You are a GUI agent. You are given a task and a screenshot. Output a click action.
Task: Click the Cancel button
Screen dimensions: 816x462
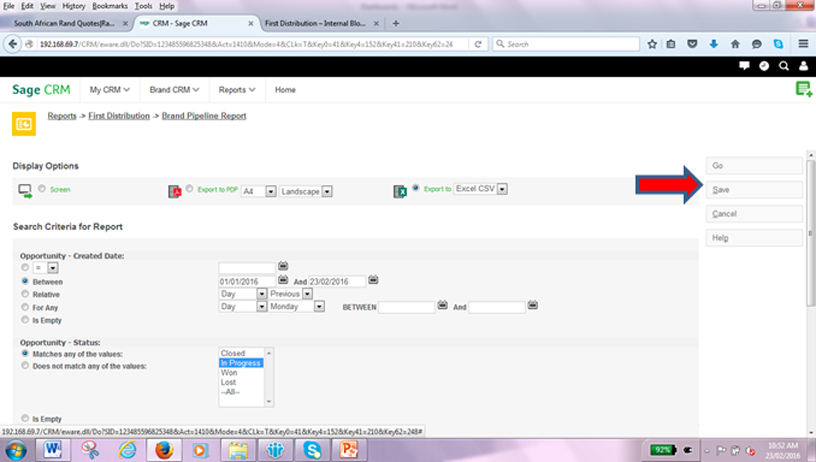click(x=754, y=214)
